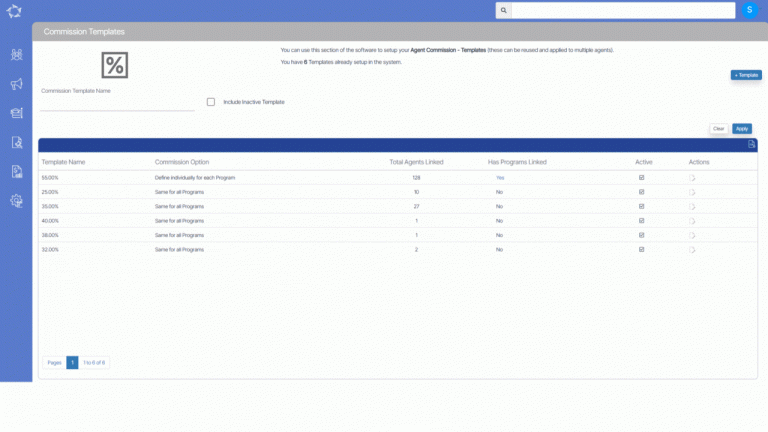
Task: Click the 128 agents linked value
Action: click(416, 178)
